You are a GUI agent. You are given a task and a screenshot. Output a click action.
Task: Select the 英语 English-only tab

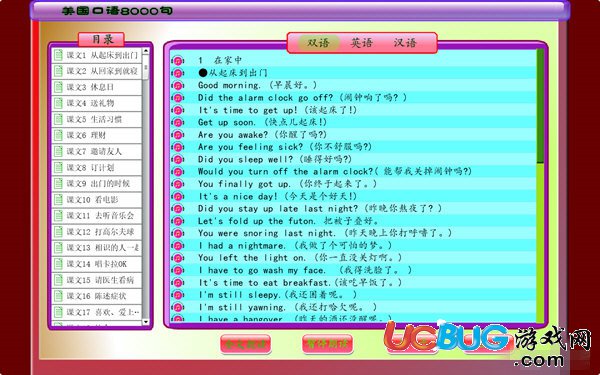pyautogui.click(x=361, y=42)
